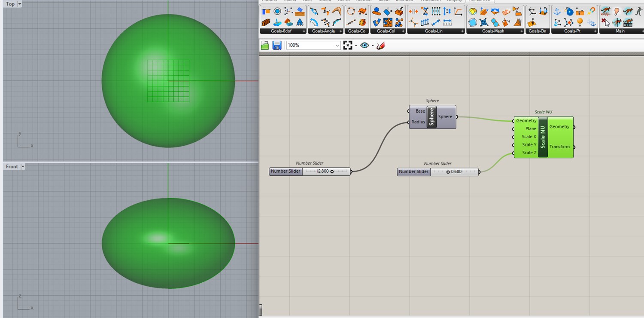Click the Front viewport title label
644x318 pixels.
point(12,166)
